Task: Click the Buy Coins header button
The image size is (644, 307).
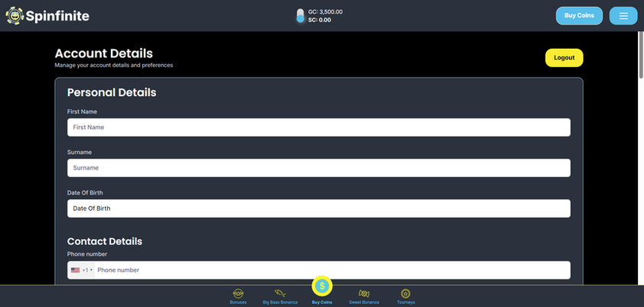Action: [579, 15]
